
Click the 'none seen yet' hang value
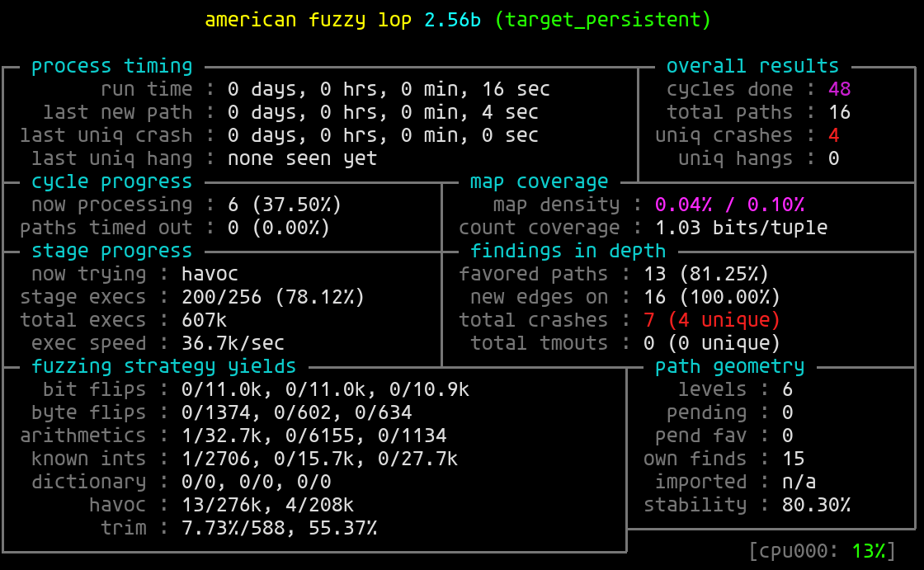coord(302,158)
